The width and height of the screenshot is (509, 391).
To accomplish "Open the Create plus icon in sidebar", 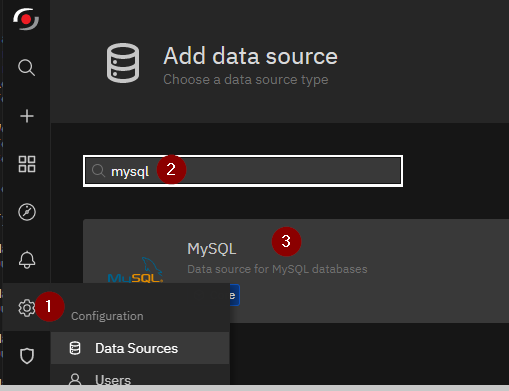I will 27,116.
